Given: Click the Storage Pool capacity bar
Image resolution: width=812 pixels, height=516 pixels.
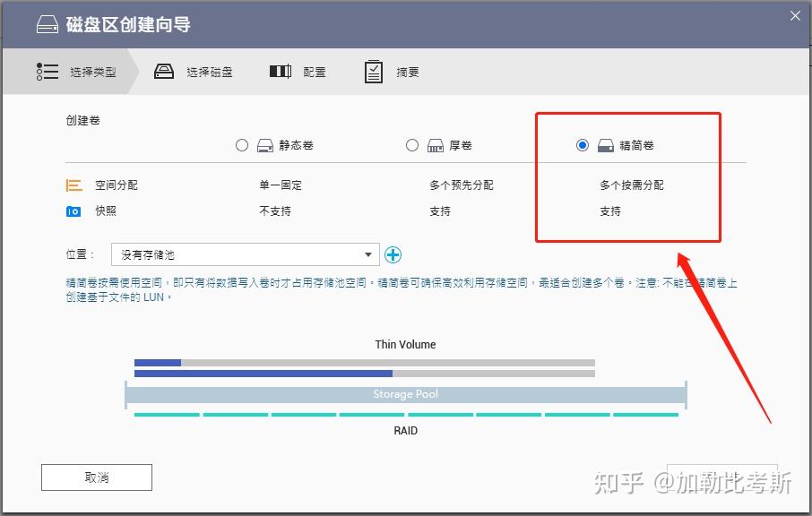Looking at the screenshot, I should tap(405, 393).
